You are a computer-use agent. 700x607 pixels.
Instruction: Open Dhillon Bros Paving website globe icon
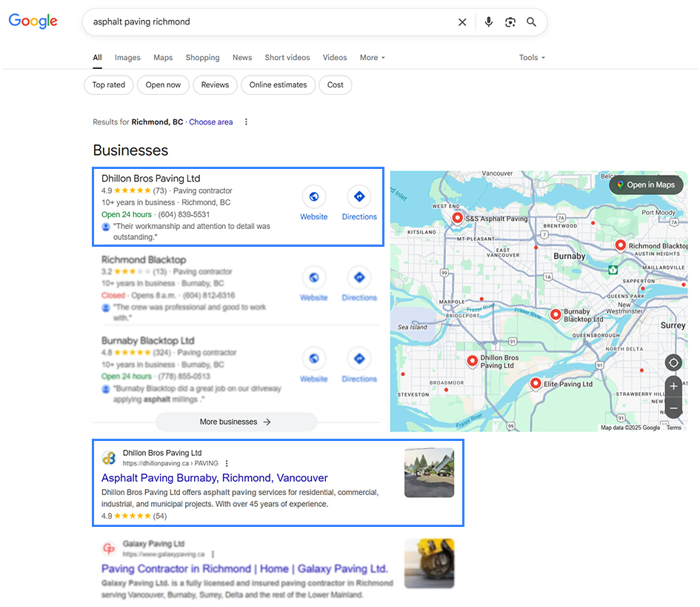tap(314, 196)
